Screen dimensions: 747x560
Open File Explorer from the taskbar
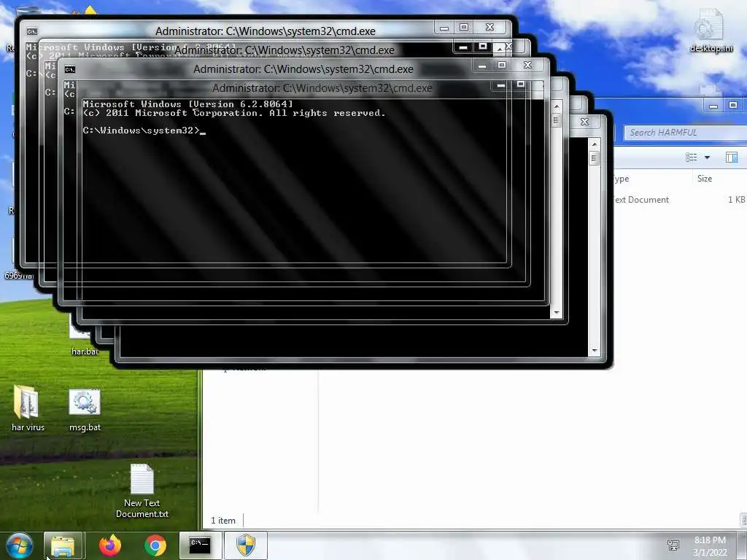coord(63,545)
